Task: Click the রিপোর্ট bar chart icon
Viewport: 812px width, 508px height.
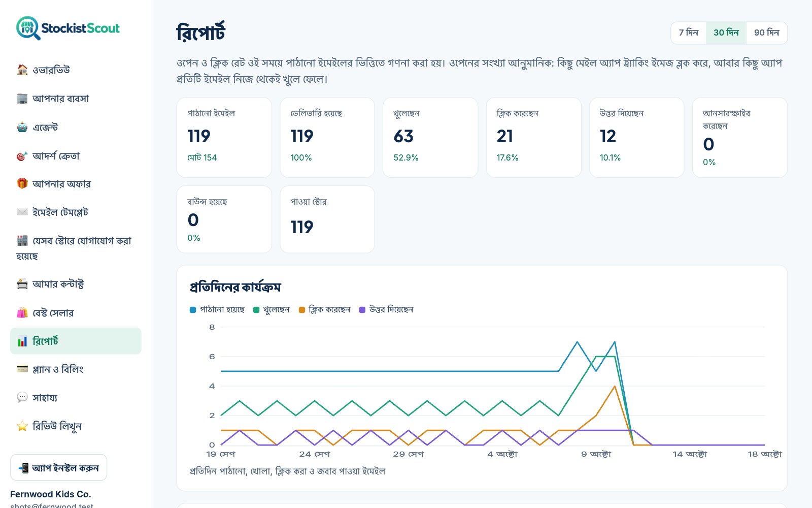Action: point(22,341)
